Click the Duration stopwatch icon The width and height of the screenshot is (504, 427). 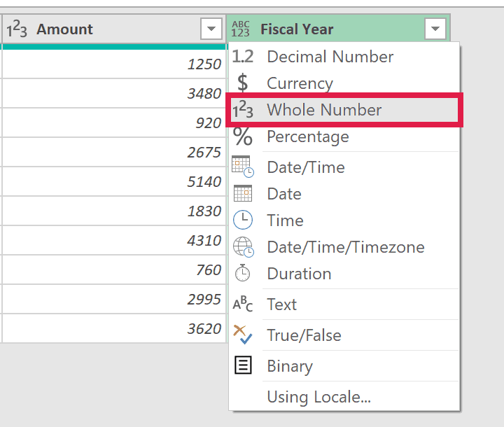[243, 273]
